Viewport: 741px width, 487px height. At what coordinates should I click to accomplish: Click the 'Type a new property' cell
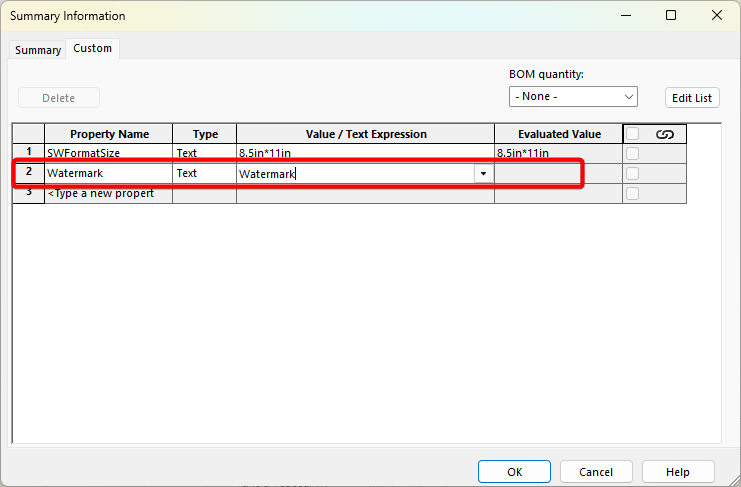coord(109,193)
